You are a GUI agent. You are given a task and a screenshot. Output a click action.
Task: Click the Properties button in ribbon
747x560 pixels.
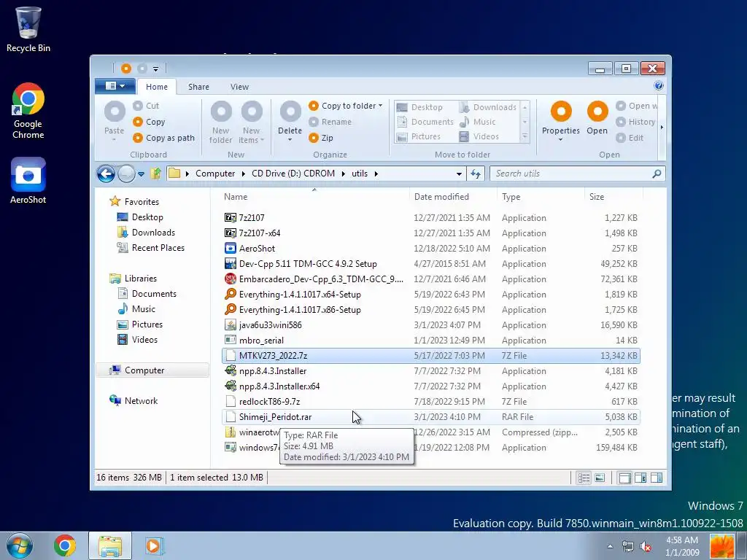[x=561, y=122]
